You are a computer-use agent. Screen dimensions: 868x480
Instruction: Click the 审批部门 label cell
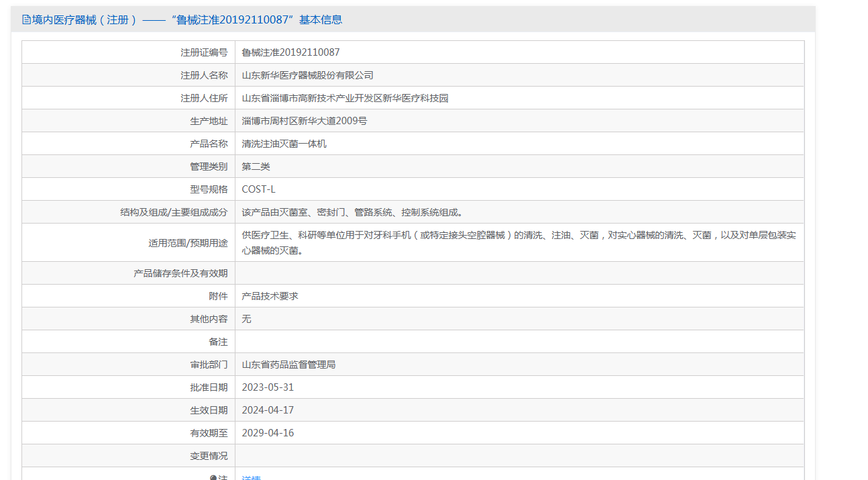[128, 365]
